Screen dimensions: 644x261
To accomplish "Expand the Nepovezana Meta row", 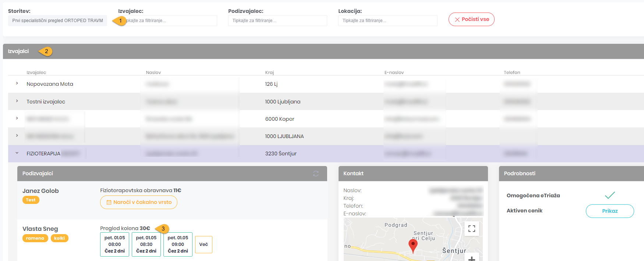I will [17, 84].
